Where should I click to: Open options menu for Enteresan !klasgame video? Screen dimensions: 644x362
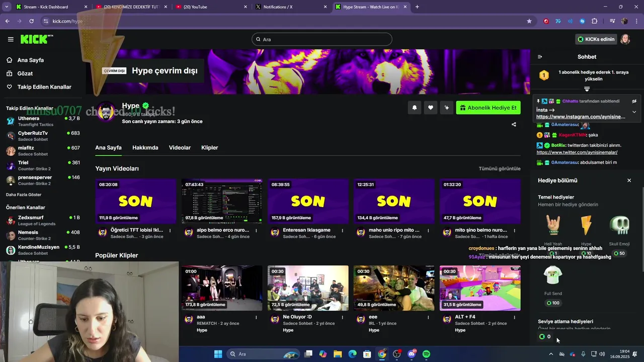pyautogui.click(x=342, y=231)
